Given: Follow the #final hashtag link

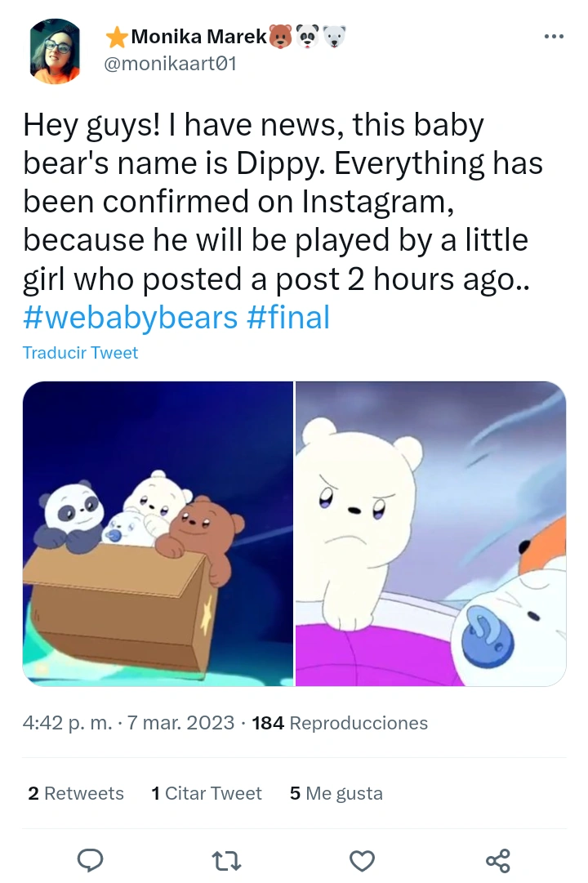Looking at the screenshot, I should [x=287, y=316].
